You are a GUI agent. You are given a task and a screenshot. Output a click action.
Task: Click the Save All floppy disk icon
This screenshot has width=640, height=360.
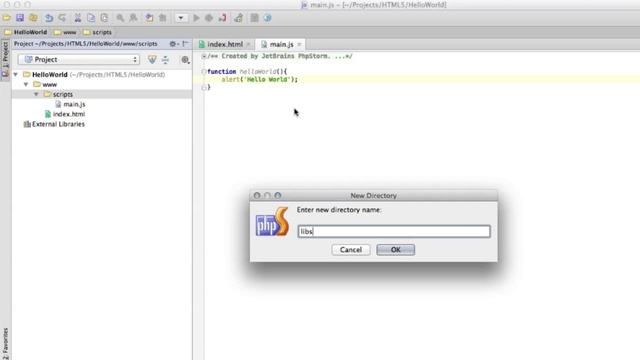click(20, 18)
